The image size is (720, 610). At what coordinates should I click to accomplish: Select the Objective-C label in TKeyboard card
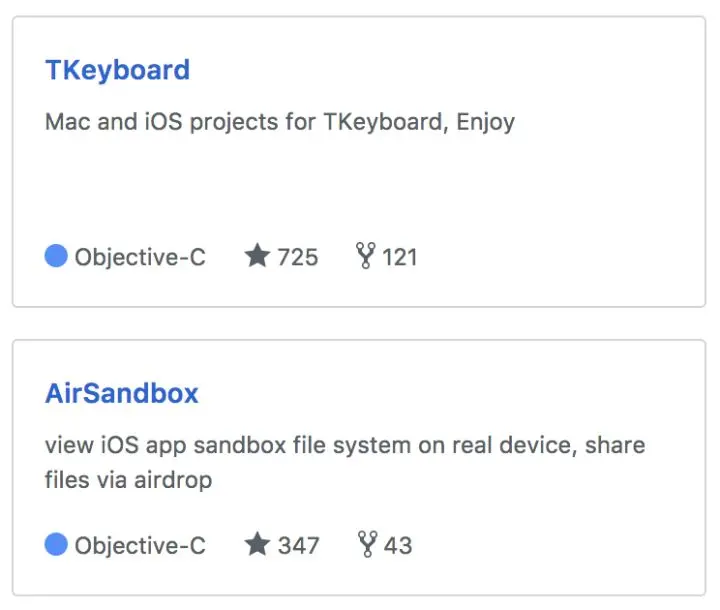(140, 257)
